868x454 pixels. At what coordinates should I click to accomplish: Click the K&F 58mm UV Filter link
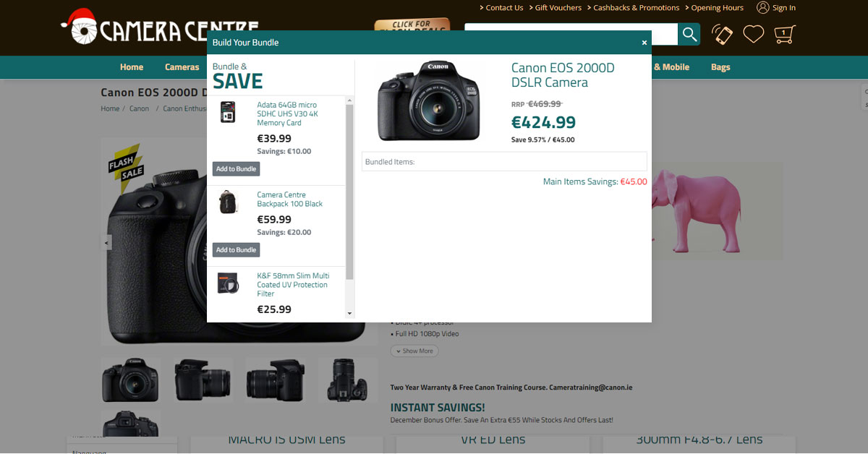(x=293, y=285)
